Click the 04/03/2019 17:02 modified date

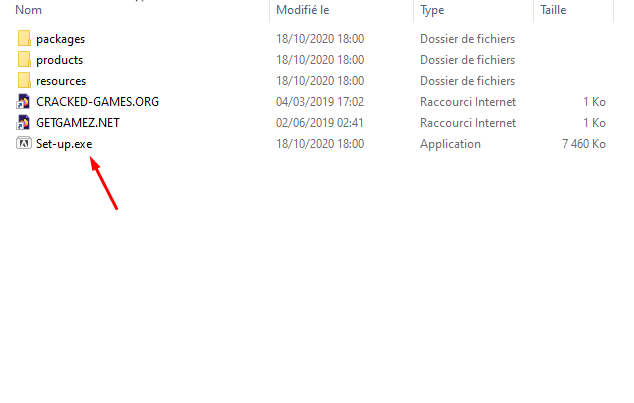[x=320, y=102]
